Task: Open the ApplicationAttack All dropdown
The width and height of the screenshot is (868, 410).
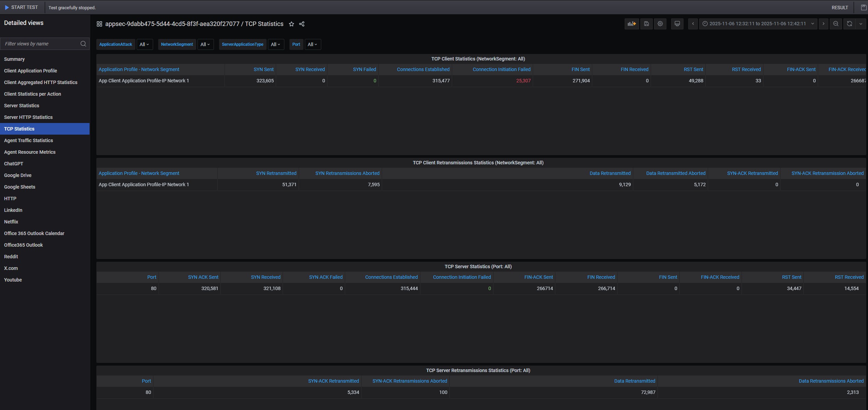Action: 144,44
